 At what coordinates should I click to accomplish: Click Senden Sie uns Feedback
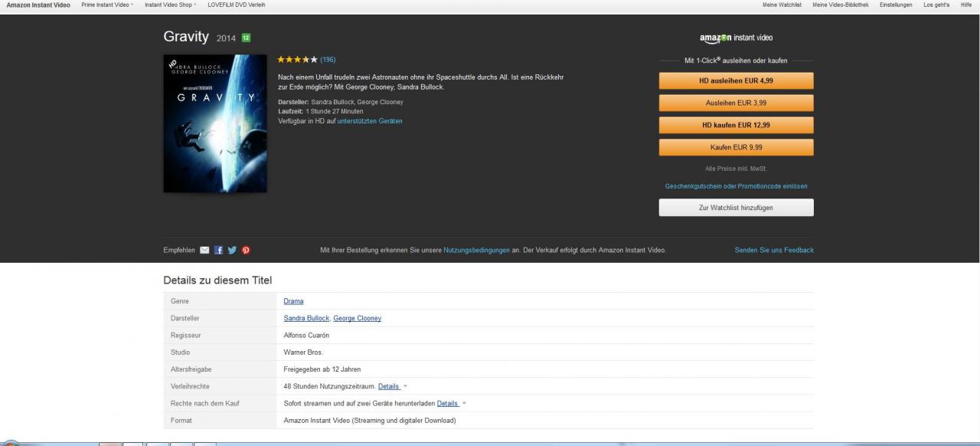(774, 250)
